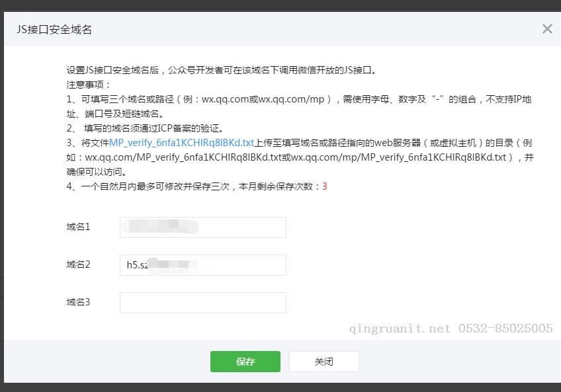Select the 域名2 field containing h5.sz
The image size is (561, 392).
coord(202,264)
